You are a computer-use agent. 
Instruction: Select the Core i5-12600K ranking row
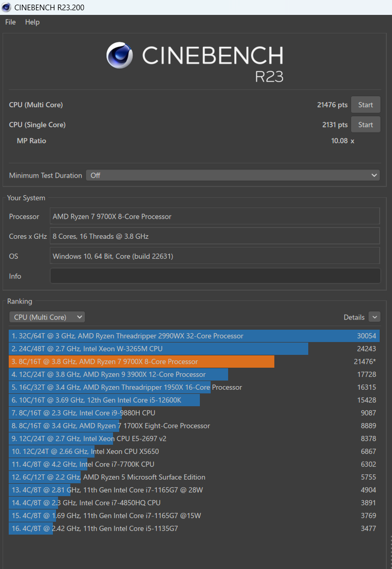tap(194, 400)
